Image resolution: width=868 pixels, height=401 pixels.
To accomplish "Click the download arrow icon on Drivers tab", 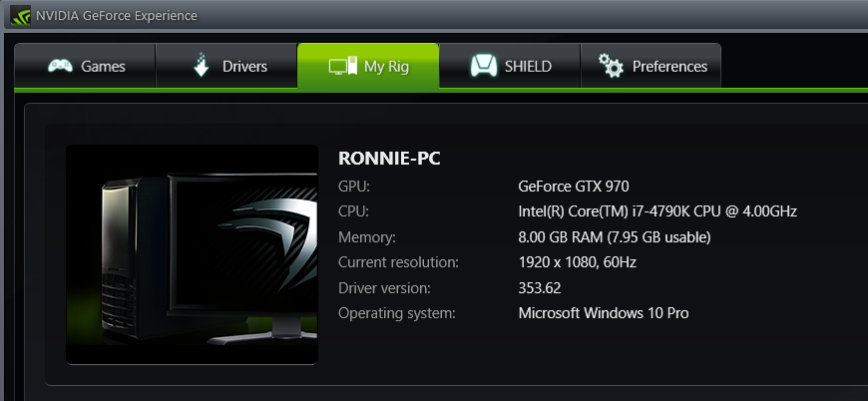I will click(x=201, y=65).
